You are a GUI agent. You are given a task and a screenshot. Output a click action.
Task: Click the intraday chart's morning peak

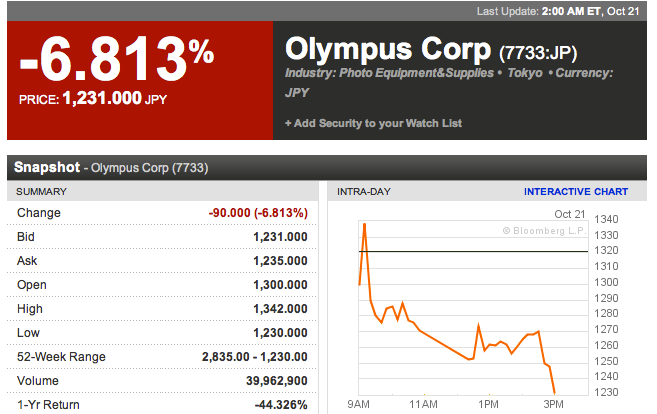[365, 225]
